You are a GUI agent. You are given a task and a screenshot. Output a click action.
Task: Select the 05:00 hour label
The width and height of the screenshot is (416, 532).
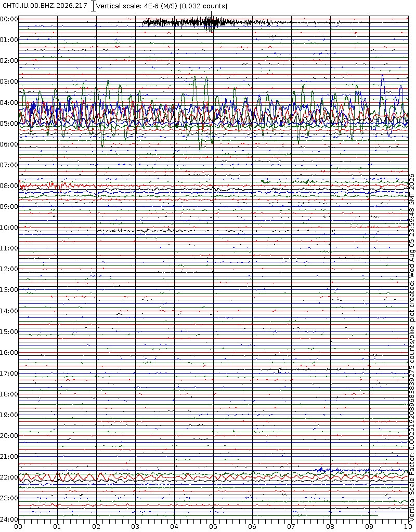[x=9, y=123]
